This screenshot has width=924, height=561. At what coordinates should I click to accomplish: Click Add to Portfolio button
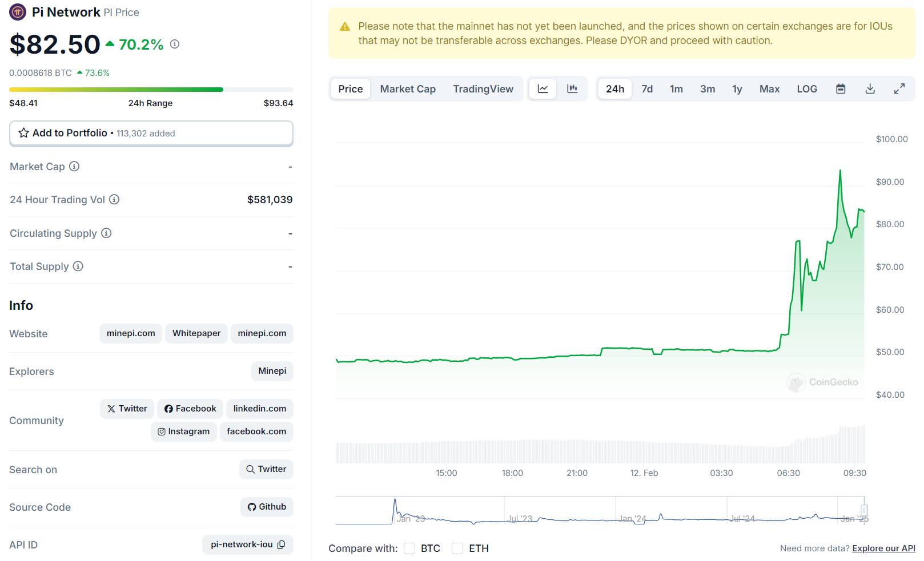tap(151, 133)
